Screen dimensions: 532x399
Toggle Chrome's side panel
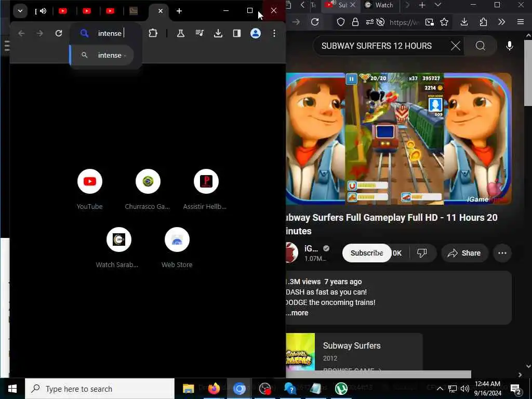[x=237, y=33]
